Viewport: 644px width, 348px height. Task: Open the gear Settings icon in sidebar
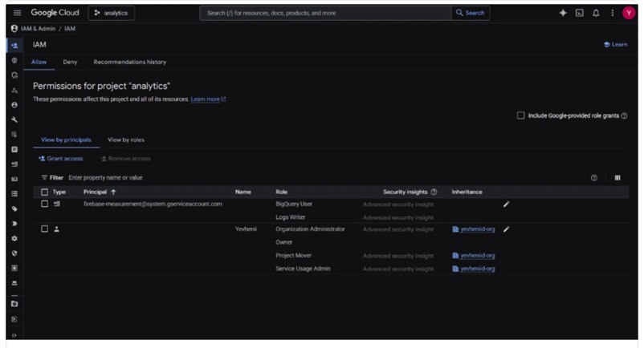tap(14, 238)
